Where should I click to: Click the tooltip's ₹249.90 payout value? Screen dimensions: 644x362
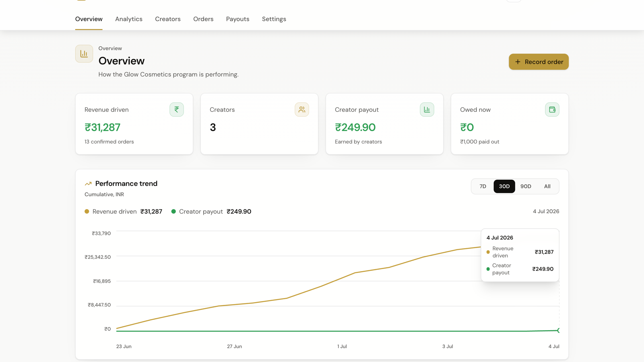tap(543, 269)
